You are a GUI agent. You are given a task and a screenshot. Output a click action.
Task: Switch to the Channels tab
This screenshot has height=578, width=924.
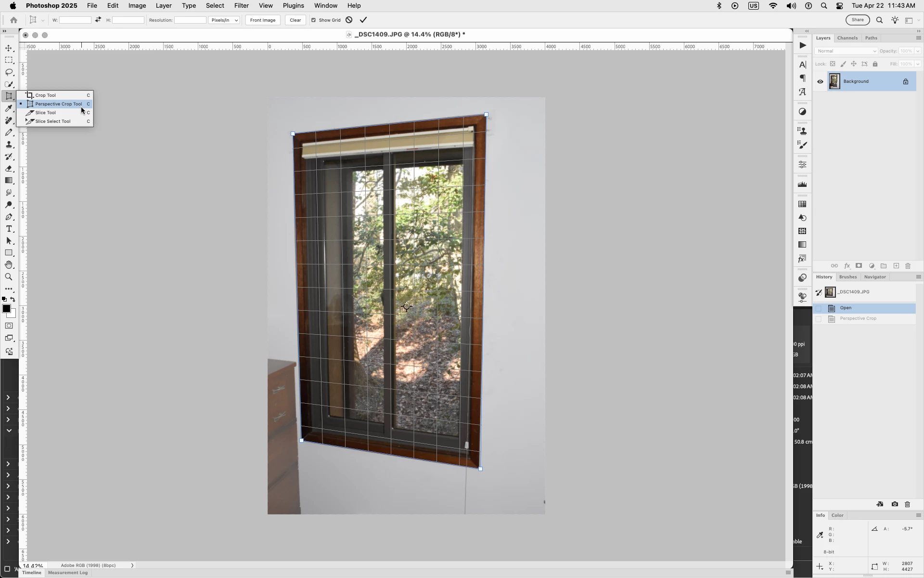[x=847, y=38]
